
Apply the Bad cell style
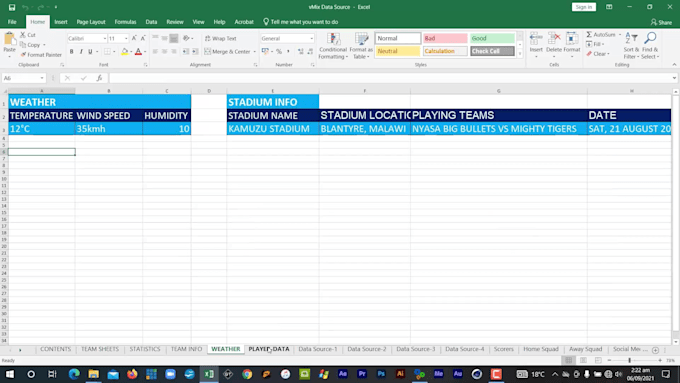[x=445, y=38]
